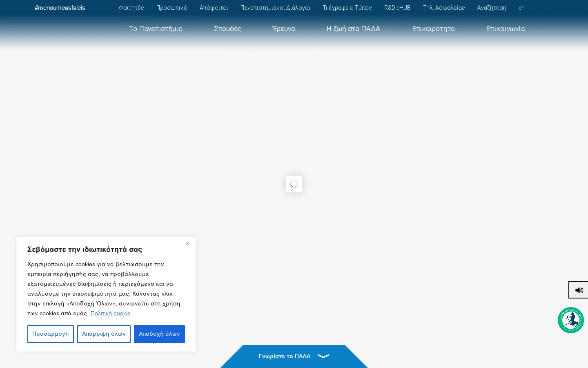
Task: Reject all cookies with Απόρριψη όλων
Action: click(x=104, y=334)
